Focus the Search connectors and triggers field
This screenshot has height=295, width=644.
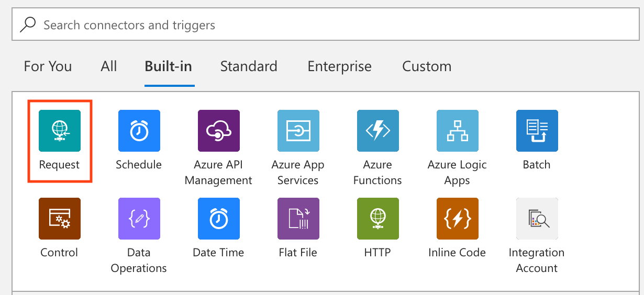pos(326,25)
